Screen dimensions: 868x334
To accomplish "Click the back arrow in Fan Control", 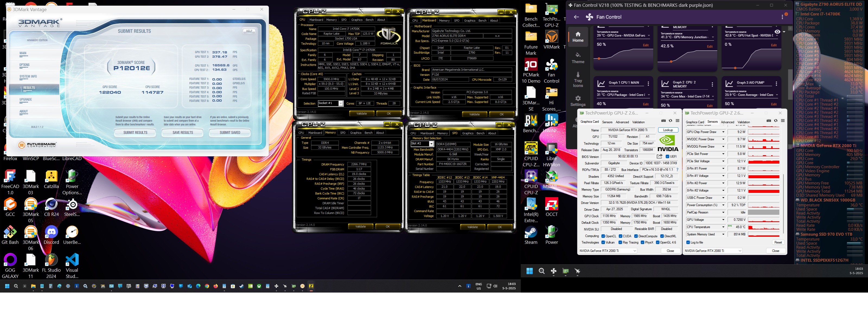I will click(x=576, y=17).
